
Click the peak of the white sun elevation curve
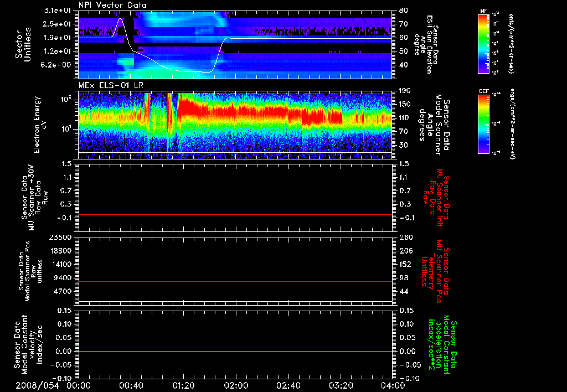(x=120, y=18)
